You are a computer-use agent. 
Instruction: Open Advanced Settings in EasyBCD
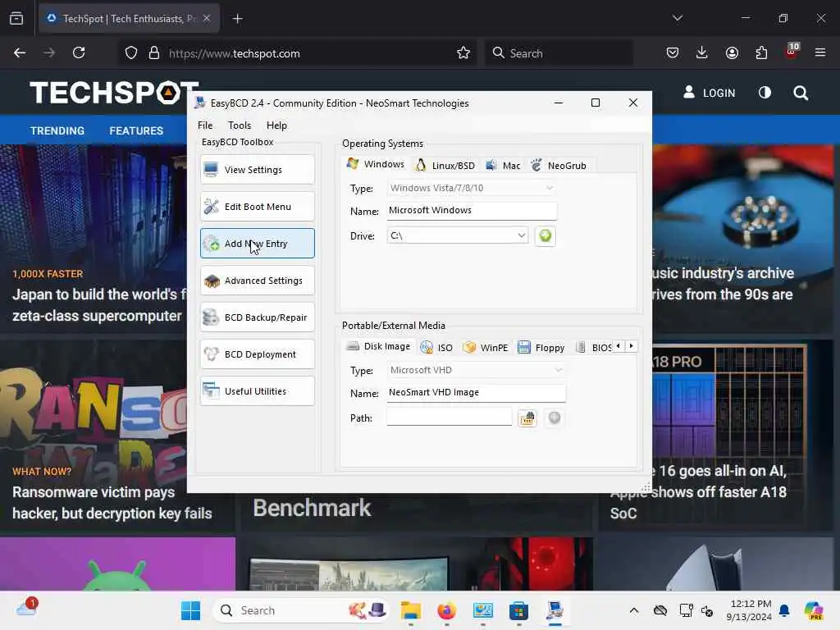257,281
